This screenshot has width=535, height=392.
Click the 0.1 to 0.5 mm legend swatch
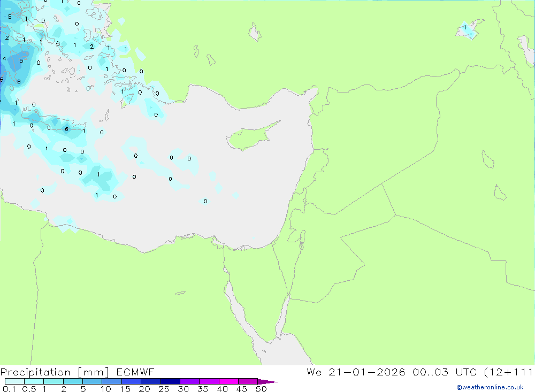click(14, 381)
